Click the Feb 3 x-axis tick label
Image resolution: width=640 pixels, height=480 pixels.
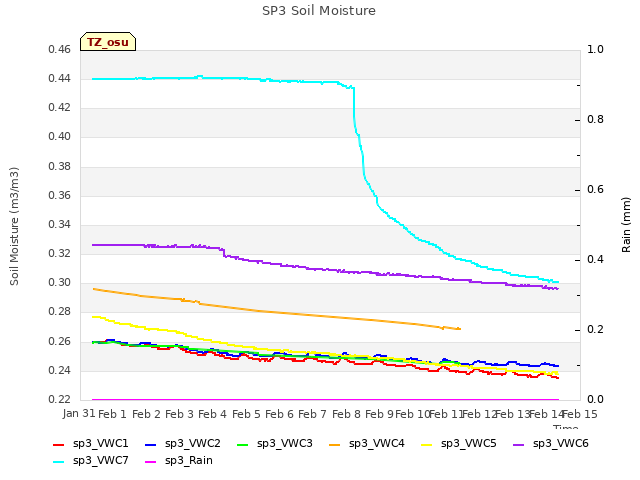[179, 414]
